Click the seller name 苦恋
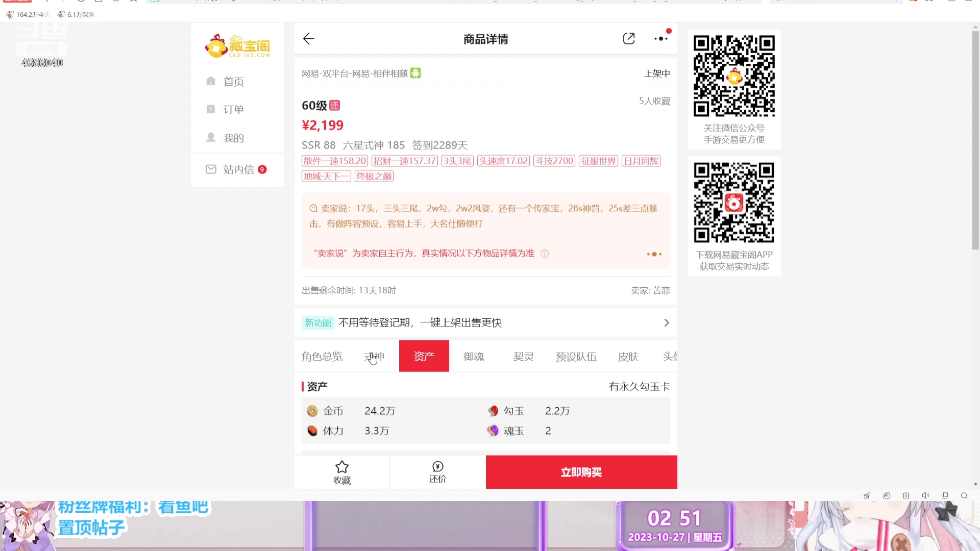Image resolution: width=980 pixels, height=551 pixels. pyautogui.click(x=661, y=290)
